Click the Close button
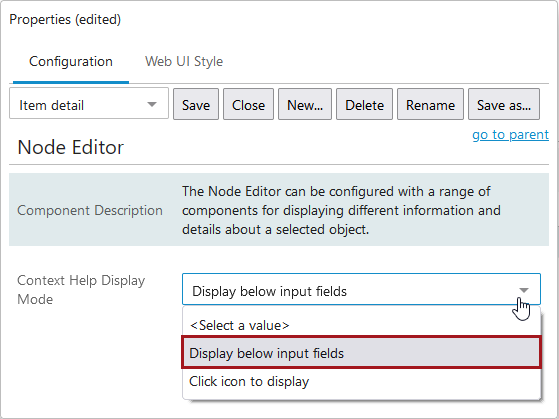The image size is (559, 419). point(248,104)
